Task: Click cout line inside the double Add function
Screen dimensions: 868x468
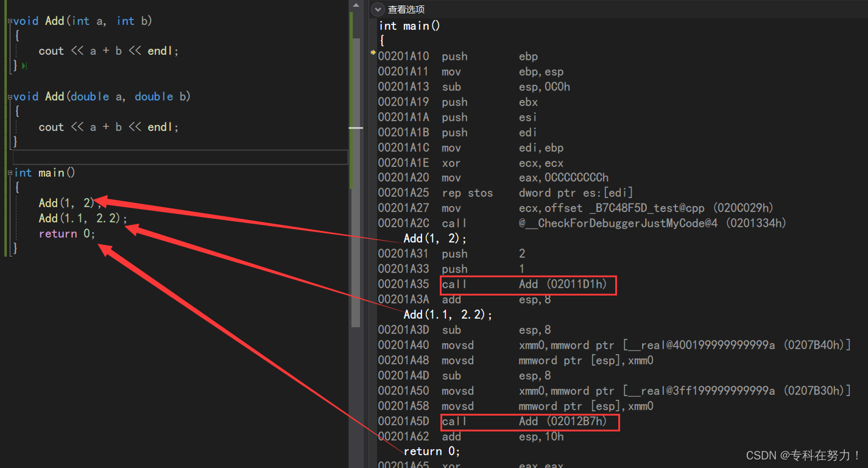Action: pos(108,127)
